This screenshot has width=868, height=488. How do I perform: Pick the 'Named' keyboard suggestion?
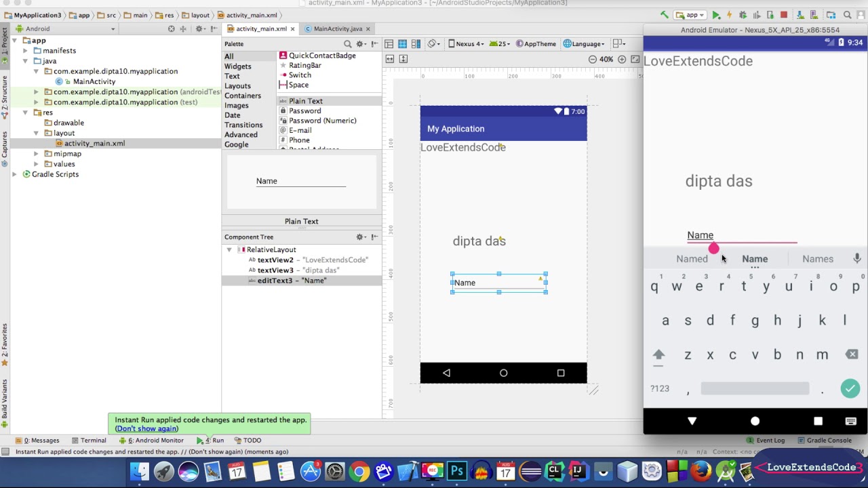click(692, 259)
